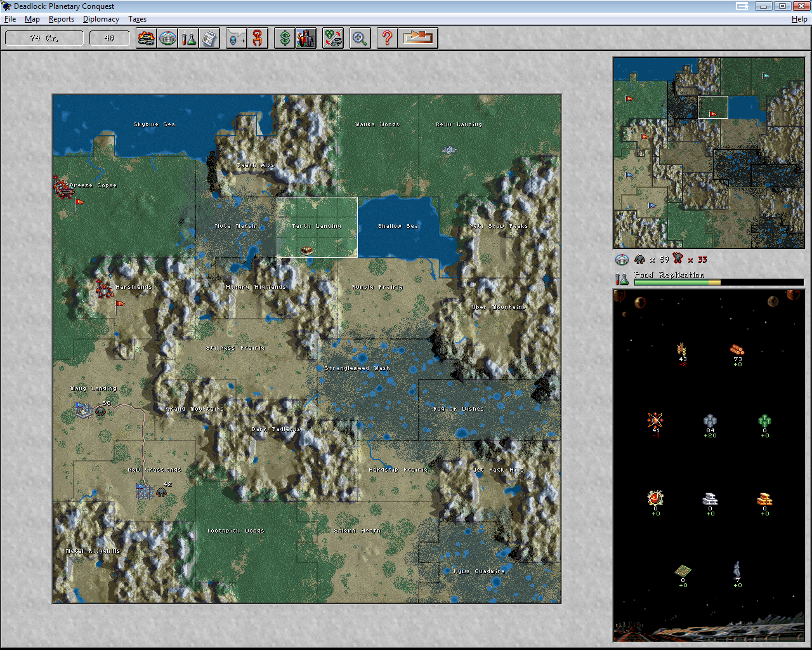Select the Shallow Sea territory label
Screen dimensions: 812x650
pyautogui.click(x=398, y=226)
